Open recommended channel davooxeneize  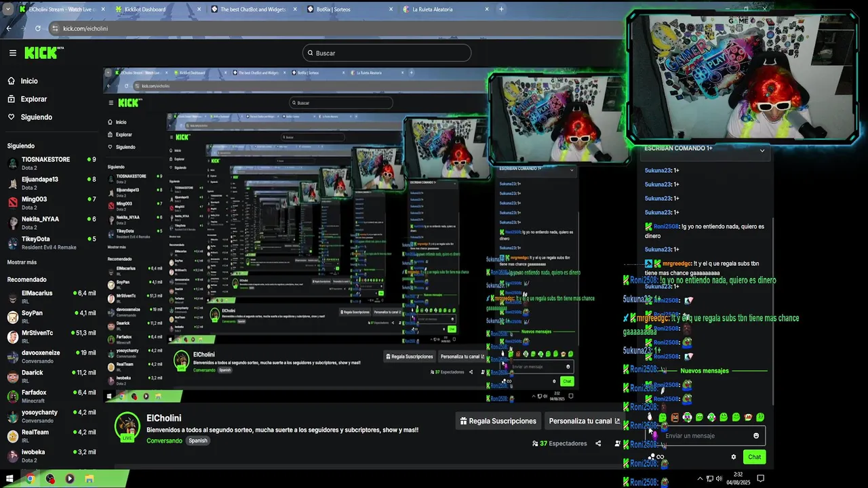[x=51, y=357]
